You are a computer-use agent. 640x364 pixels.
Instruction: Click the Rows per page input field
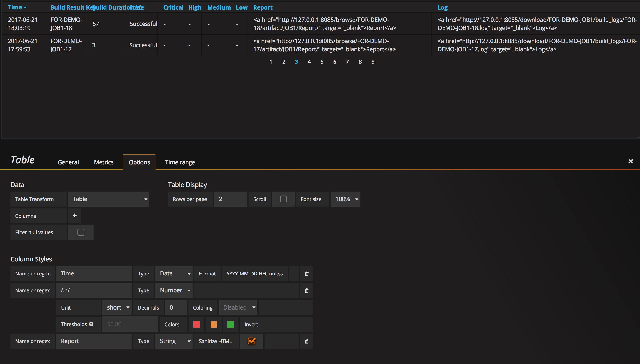230,199
